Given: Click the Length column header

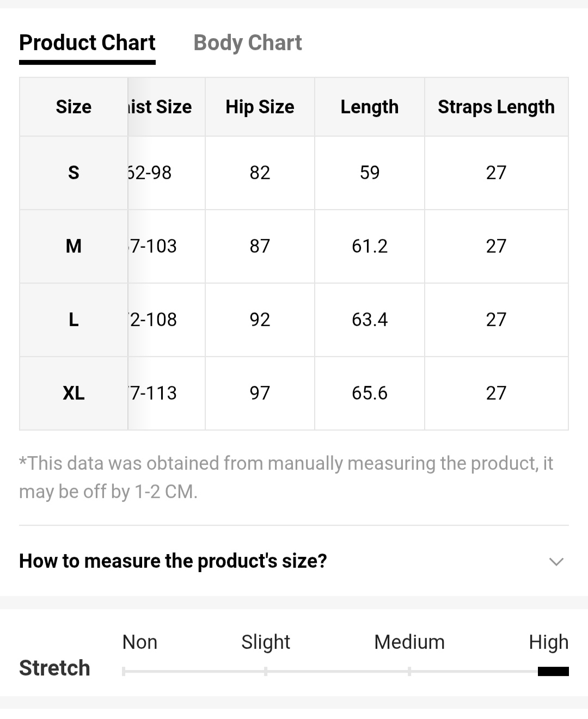Looking at the screenshot, I should [x=370, y=107].
